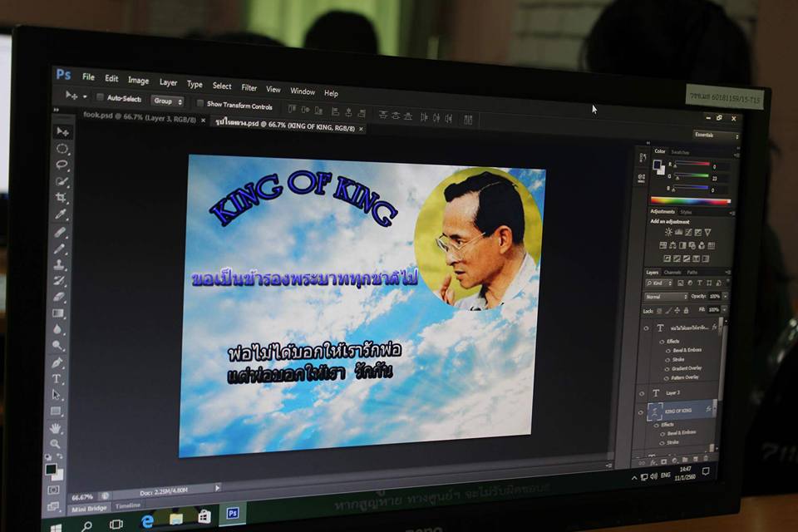Image resolution: width=798 pixels, height=532 pixels.
Task: Enable the Auto-Select checkbox
Action: click(100, 98)
